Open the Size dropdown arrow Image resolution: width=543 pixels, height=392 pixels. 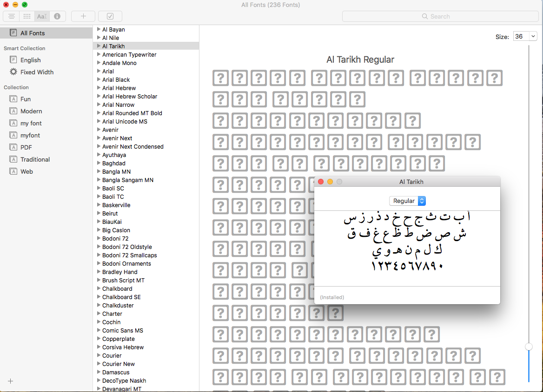click(x=533, y=36)
